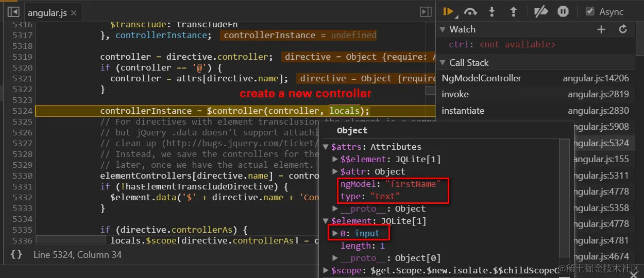Image resolution: width=644 pixels, height=278 pixels.
Task: Expand the $attr Object node
Action: click(x=335, y=172)
